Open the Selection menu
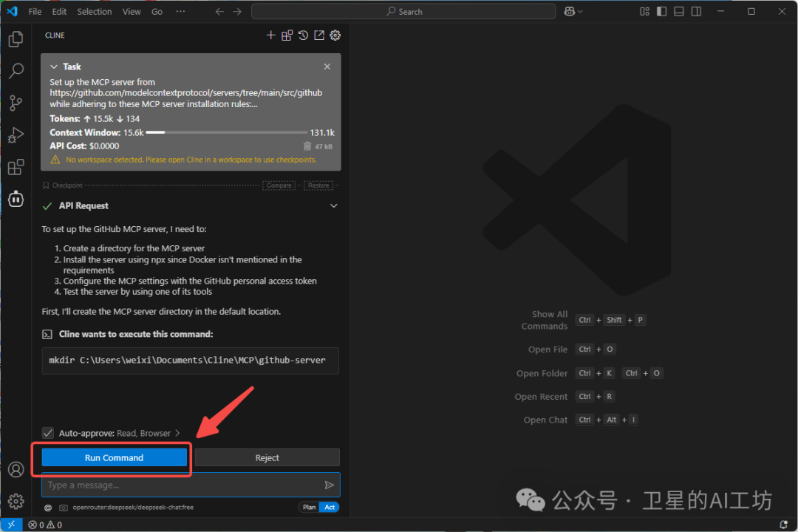Screen dimensions: 798x532 tap(95, 11)
